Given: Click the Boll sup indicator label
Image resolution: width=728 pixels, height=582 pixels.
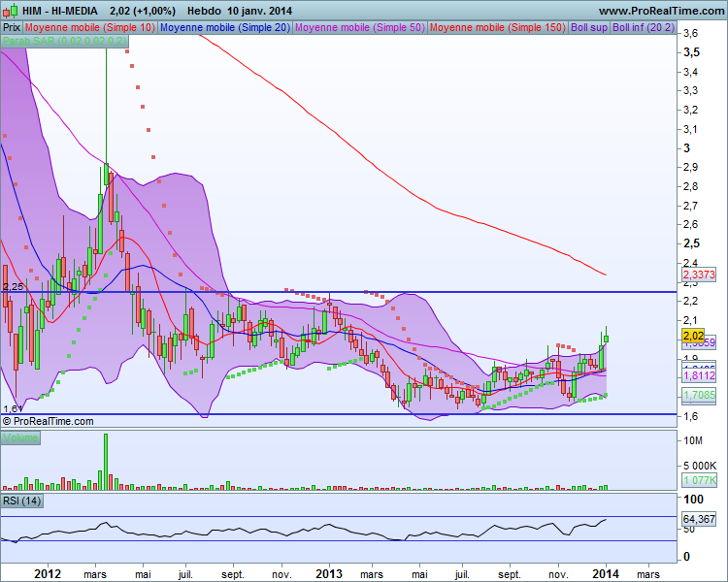Looking at the screenshot, I should pyautogui.click(x=589, y=27).
